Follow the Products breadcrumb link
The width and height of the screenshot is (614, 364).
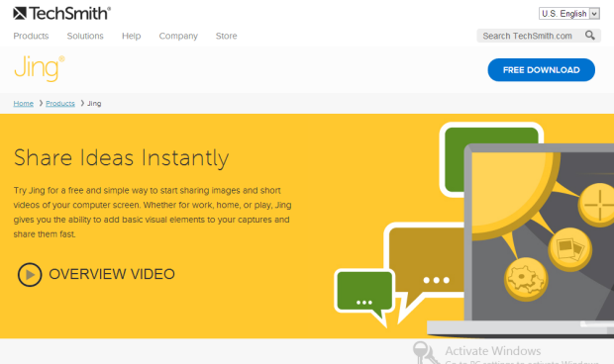[60, 103]
